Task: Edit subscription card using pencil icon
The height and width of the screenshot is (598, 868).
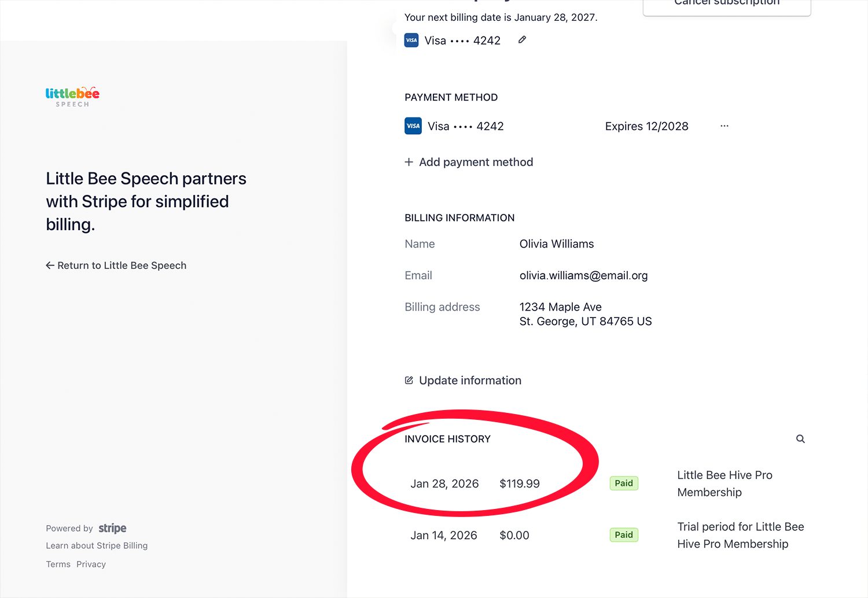Action: 522,40
